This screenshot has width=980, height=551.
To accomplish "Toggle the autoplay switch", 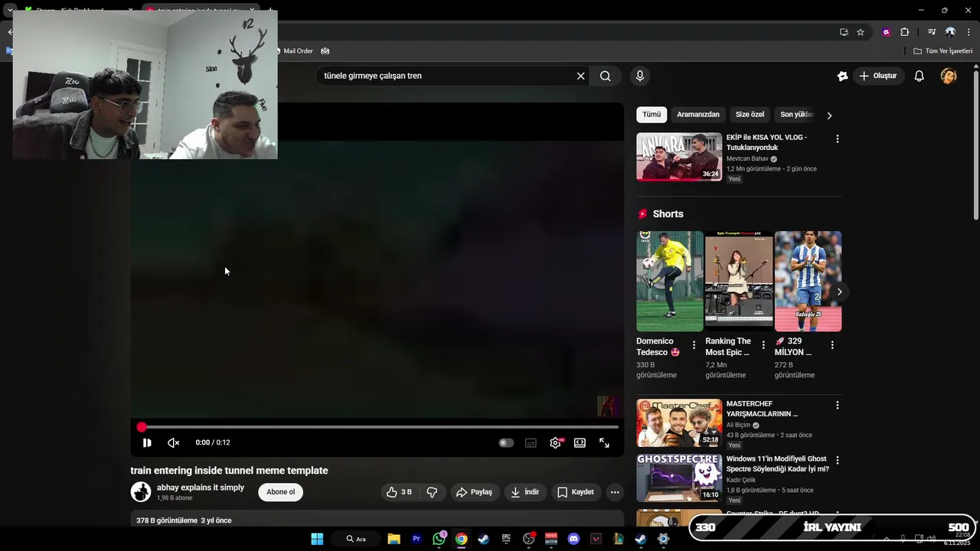I will pyautogui.click(x=506, y=442).
